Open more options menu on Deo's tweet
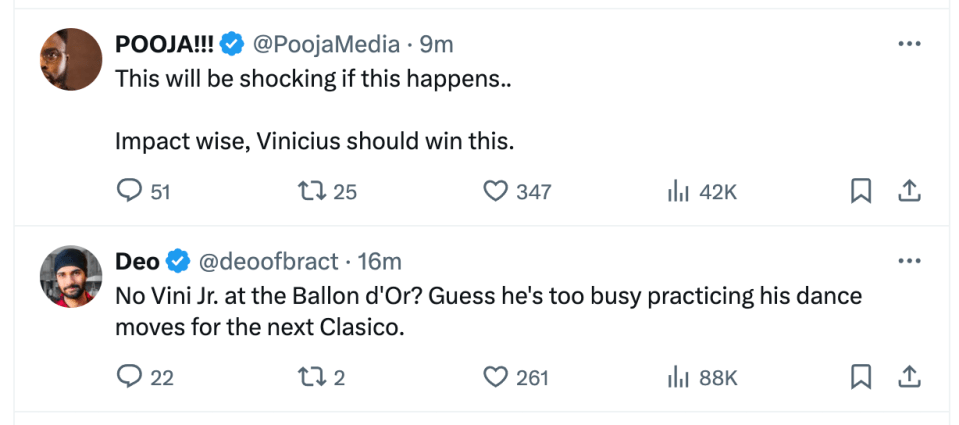The width and height of the screenshot is (959, 425). (909, 261)
